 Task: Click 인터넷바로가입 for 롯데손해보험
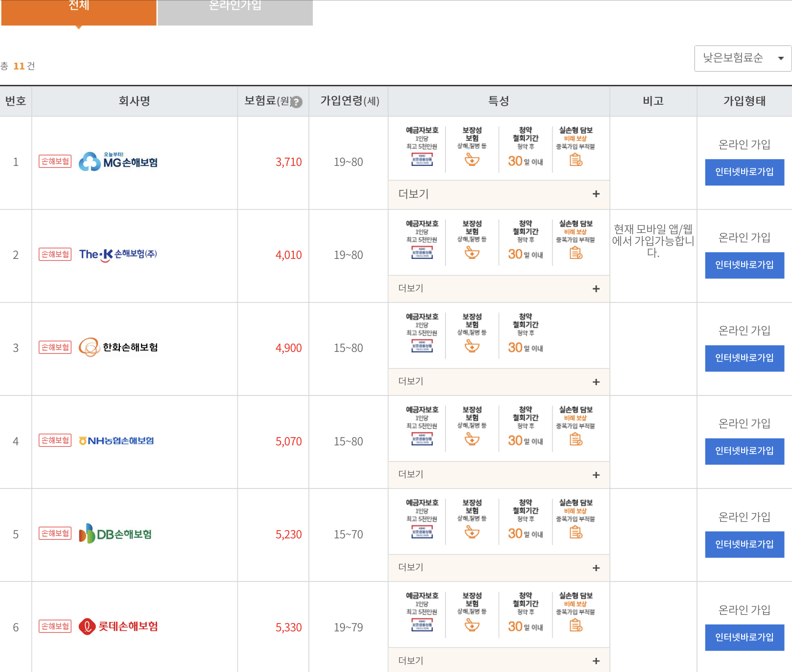(745, 637)
